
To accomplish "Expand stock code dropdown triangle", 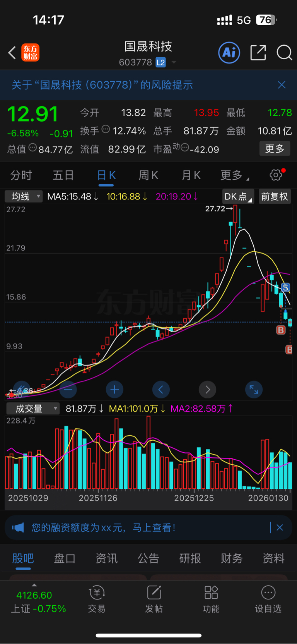I will (174, 62).
